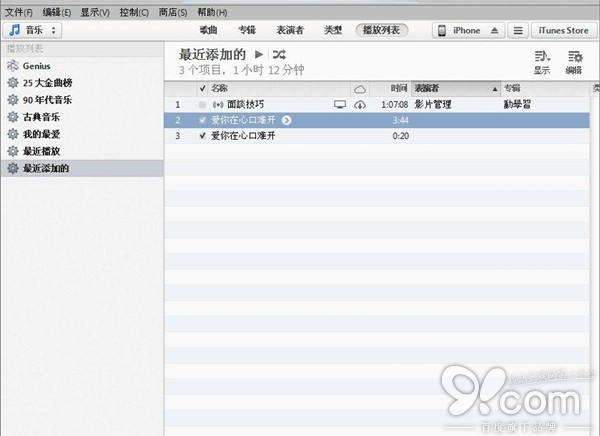Click the gear icon beside 最近添加的

click(x=13, y=168)
